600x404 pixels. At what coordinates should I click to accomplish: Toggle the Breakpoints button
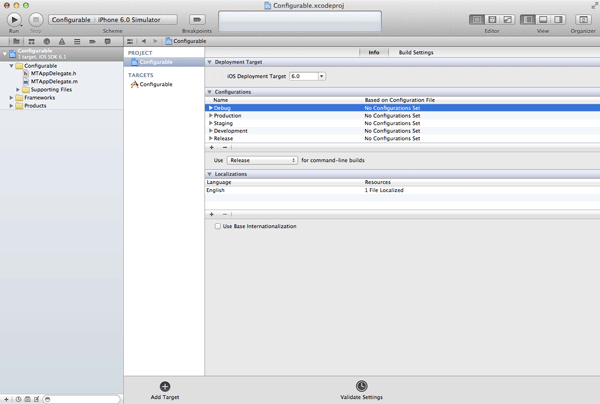point(197,20)
